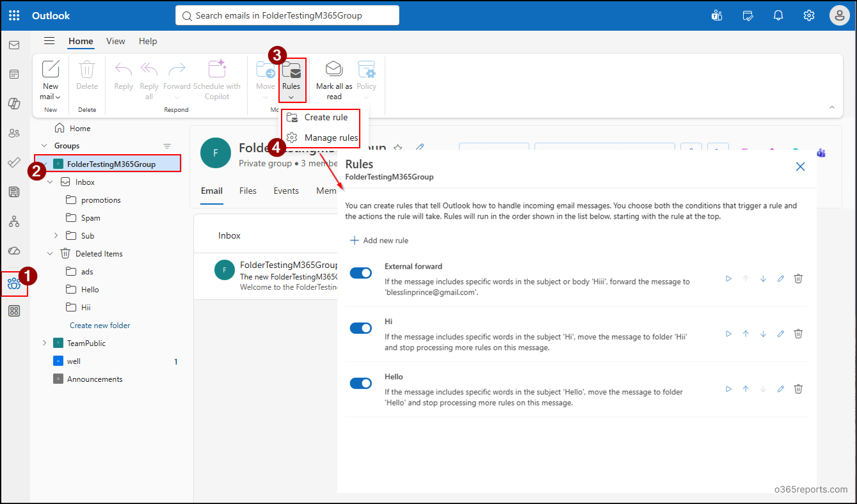Select the Announcements group
Viewport: 857px width, 504px height.
pos(95,379)
